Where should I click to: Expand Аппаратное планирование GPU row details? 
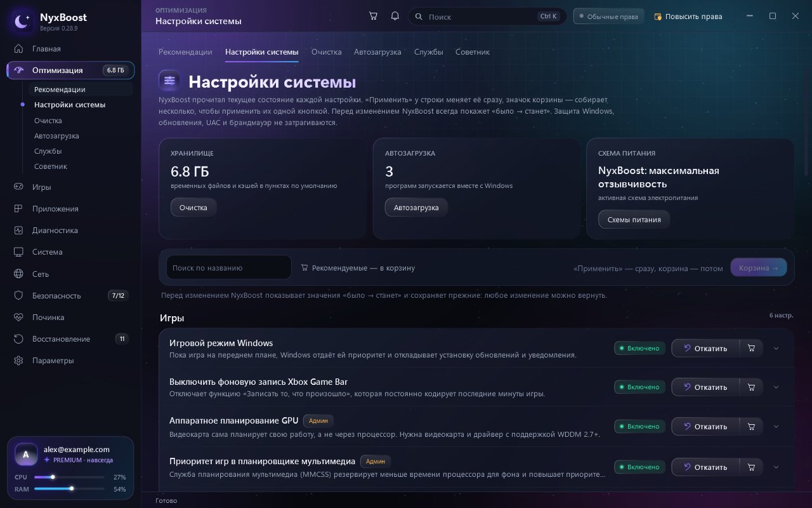tap(776, 427)
